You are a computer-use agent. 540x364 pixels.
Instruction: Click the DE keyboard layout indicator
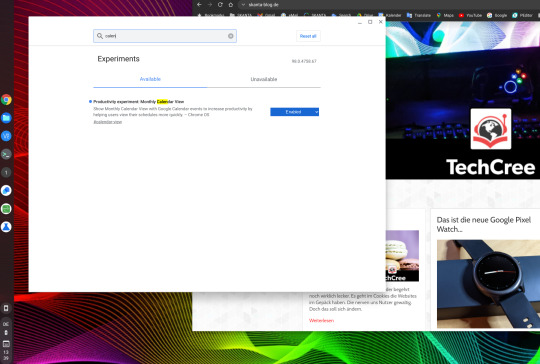(x=6, y=324)
